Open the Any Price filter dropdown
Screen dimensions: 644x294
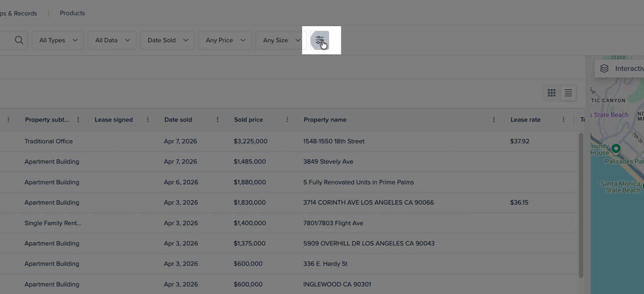point(225,40)
